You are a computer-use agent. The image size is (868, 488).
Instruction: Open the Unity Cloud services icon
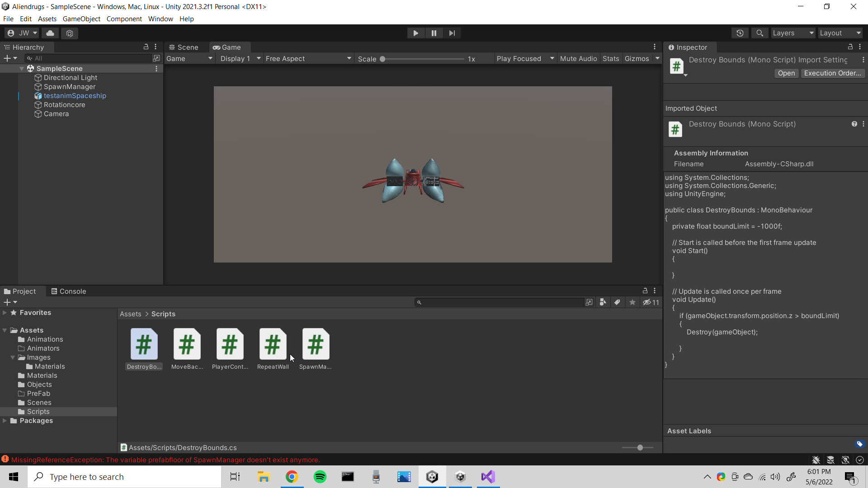[50, 33]
